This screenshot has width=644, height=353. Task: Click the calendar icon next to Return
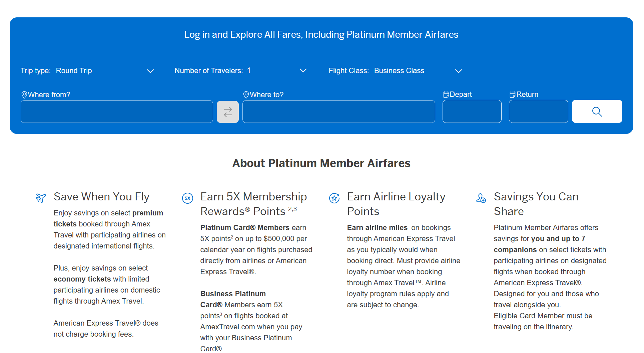point(512,95)
